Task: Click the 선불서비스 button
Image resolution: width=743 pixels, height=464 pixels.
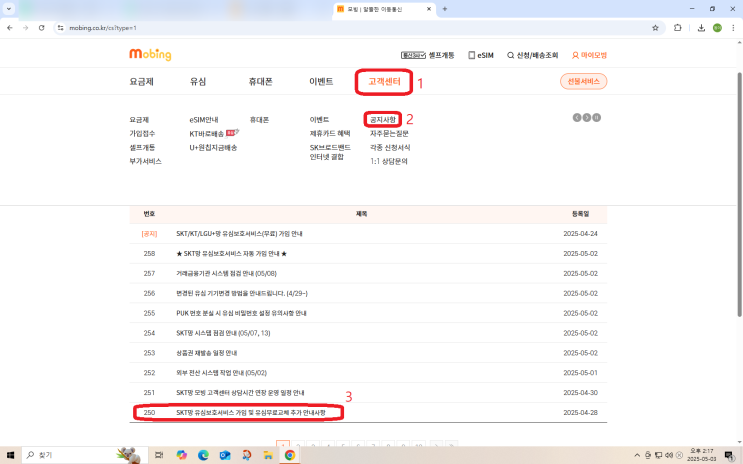Action: click(583, 81)
